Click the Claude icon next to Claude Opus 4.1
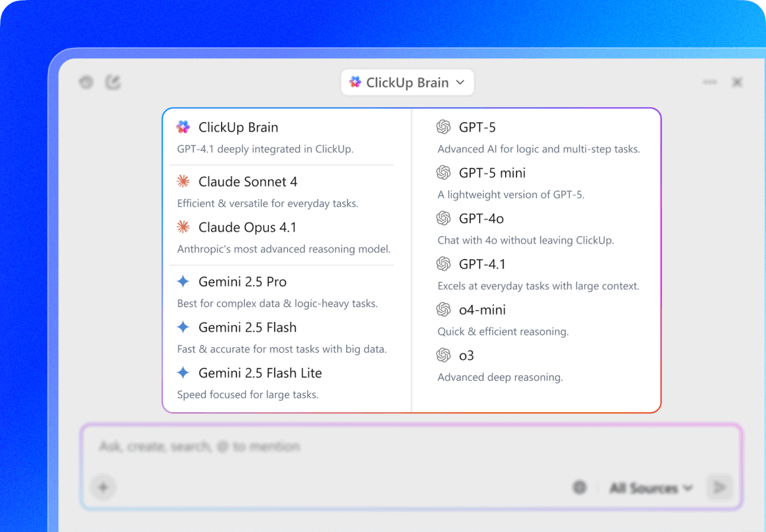766x532 pixels. point(183,227)
